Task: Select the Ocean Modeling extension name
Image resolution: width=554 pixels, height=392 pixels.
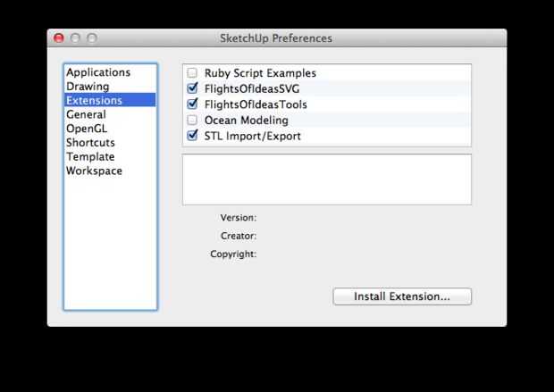Action: pyautogui.click(x=246, y=121)
